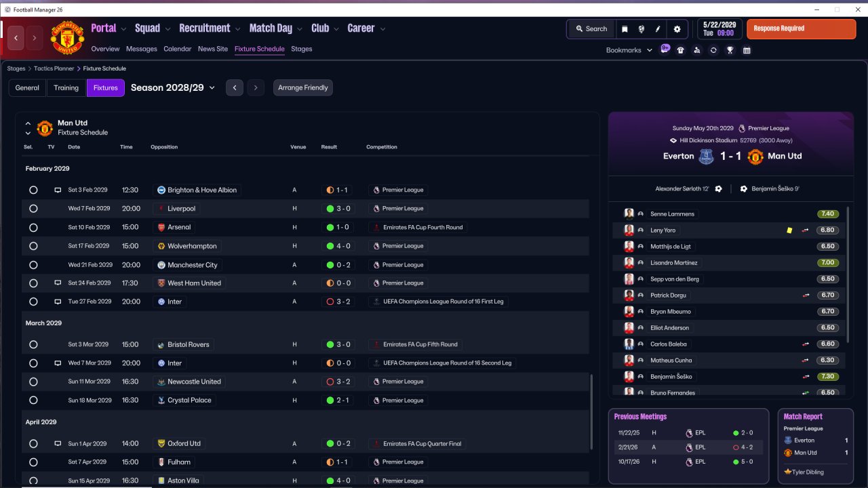
Task: Click Leny Yoro's yellow card icon
Action: [789, 230]
